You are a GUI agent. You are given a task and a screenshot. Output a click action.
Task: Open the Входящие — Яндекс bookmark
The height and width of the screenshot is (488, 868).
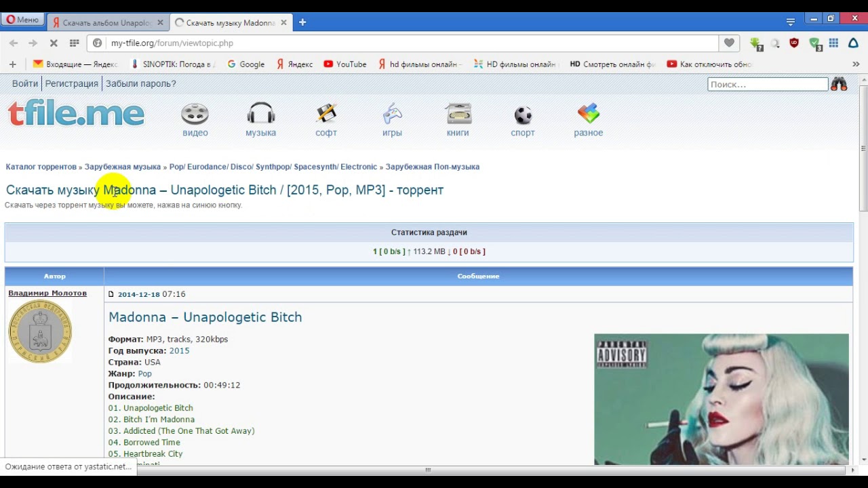point(75,64)
